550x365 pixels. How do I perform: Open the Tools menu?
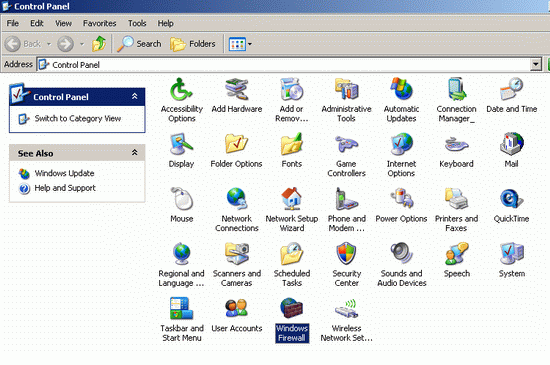[x=137, y=23]
